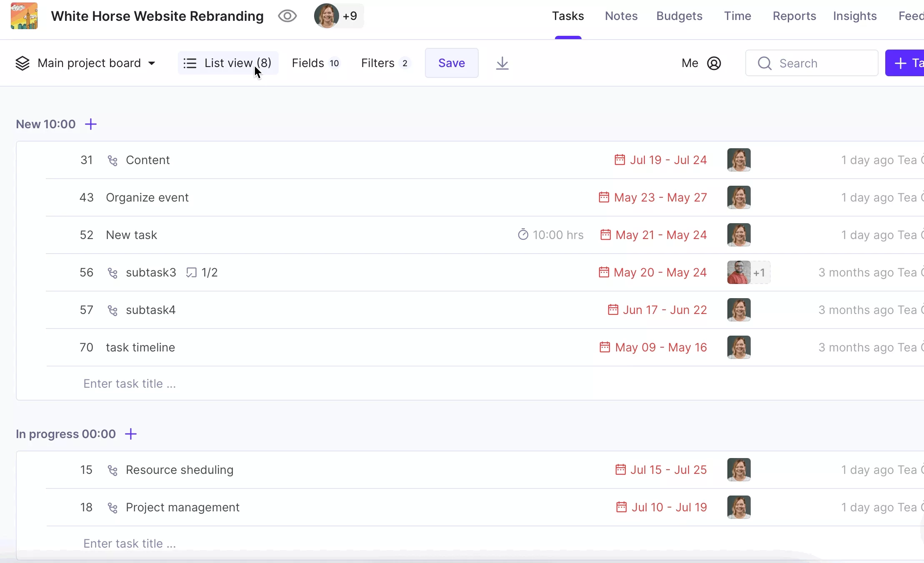Click the assignee avatar on task timeline row
Image resolution: width=924 pixels, height=563 pixels.
739,347
